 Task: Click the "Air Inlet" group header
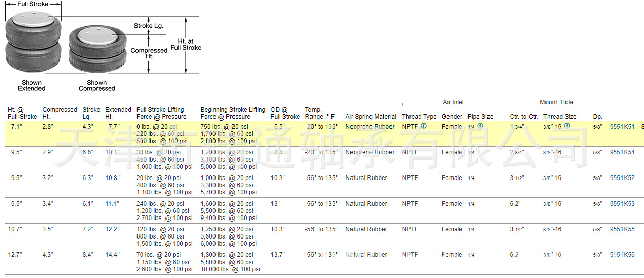454,102
